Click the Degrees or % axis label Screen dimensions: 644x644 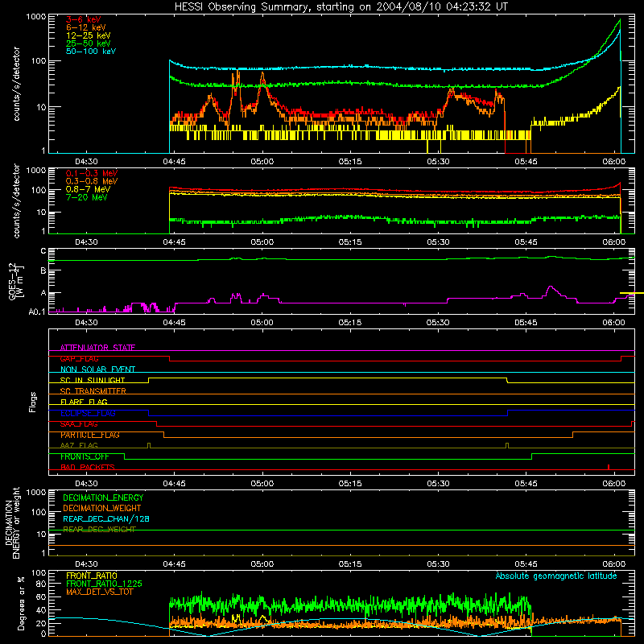21,603
